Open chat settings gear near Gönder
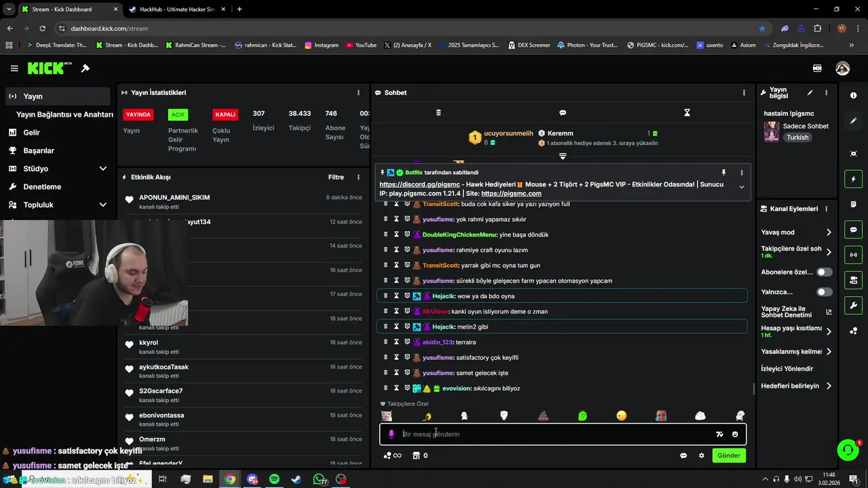868x488 pixels. coord(701,455)
